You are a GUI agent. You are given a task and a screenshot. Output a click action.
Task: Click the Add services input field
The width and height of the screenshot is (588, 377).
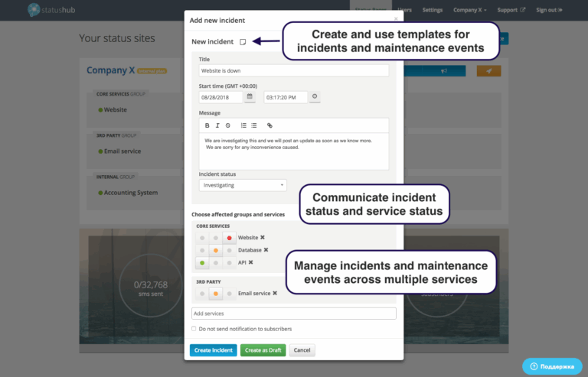(293, 314)
